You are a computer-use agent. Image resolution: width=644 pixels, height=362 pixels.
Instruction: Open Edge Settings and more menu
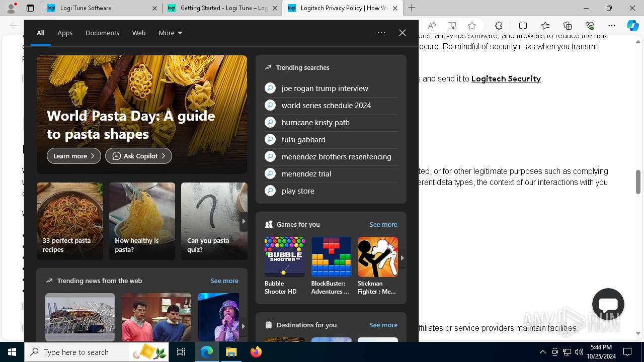pos(612,26)
